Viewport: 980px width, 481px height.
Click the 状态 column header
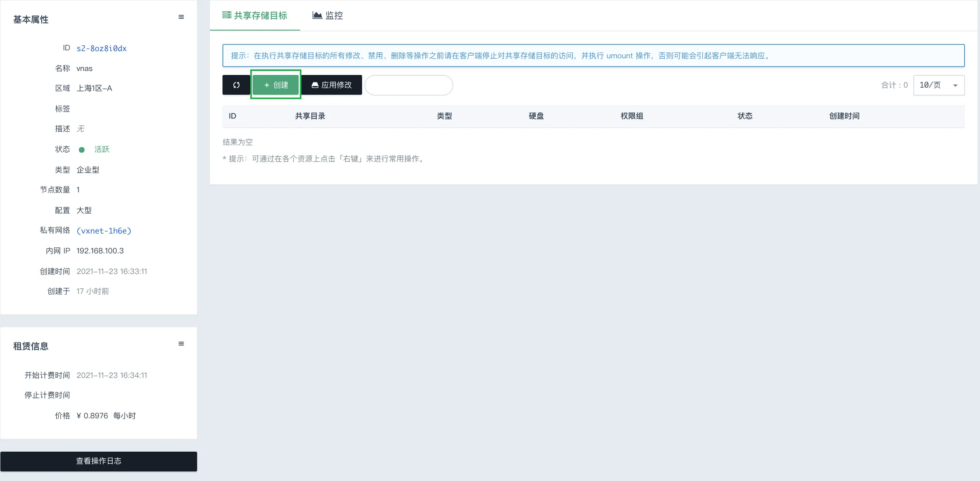coord(745,116)
